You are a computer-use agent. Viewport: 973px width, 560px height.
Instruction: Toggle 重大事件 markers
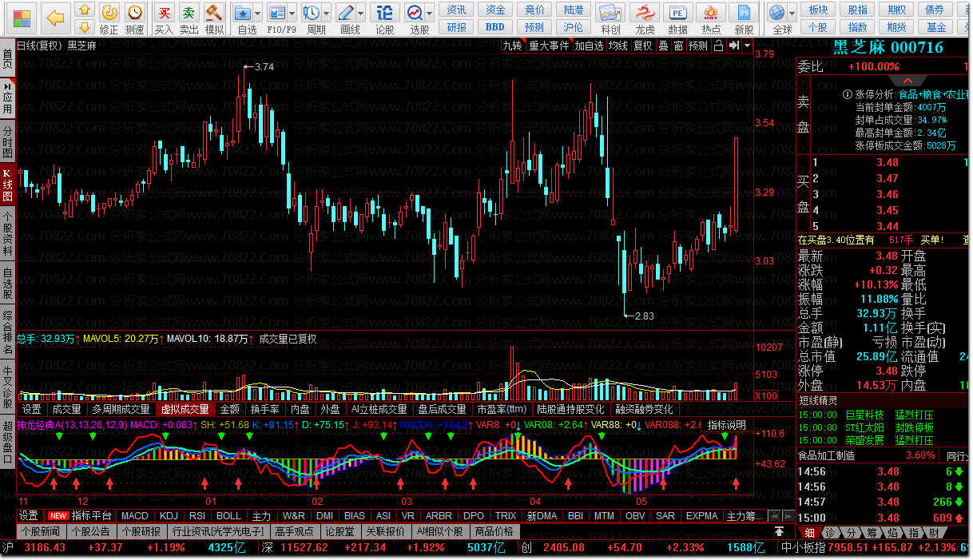[x=549, y=46]
